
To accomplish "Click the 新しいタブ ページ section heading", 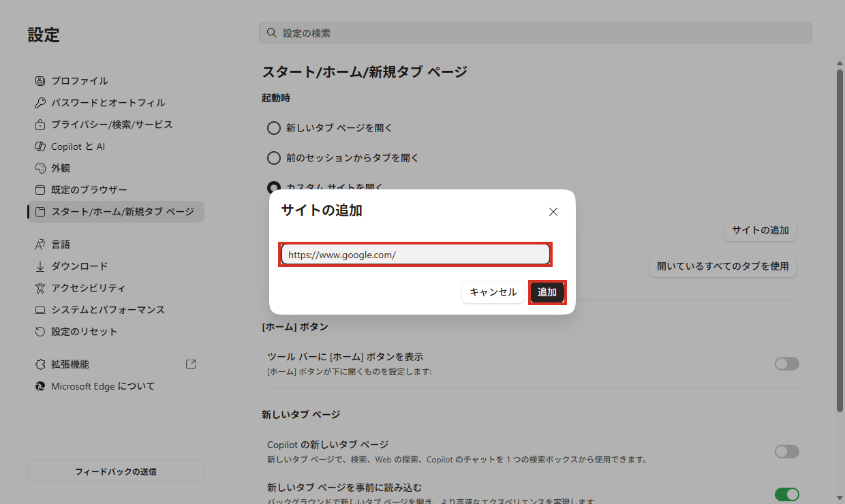I will click(x=301, y=414).
